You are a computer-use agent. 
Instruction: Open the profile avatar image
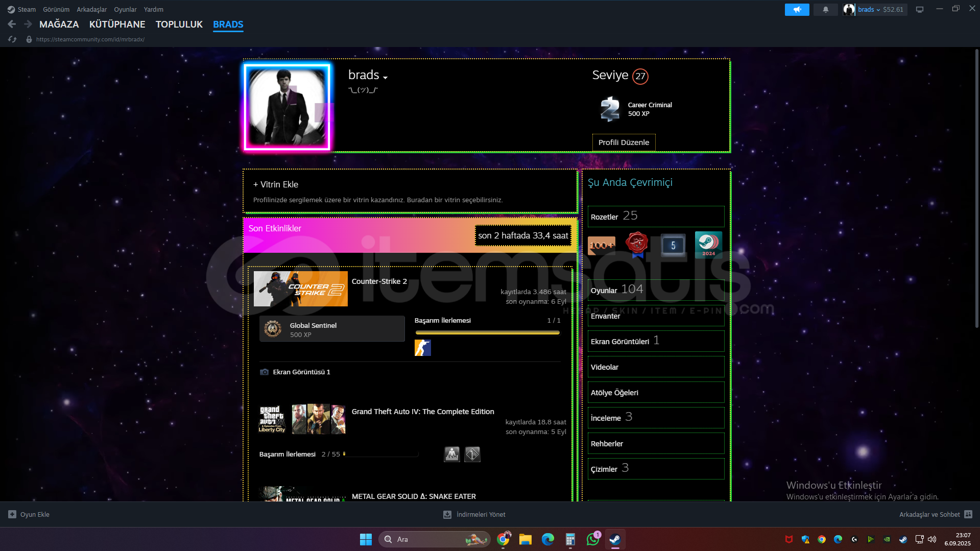(288, 107)
